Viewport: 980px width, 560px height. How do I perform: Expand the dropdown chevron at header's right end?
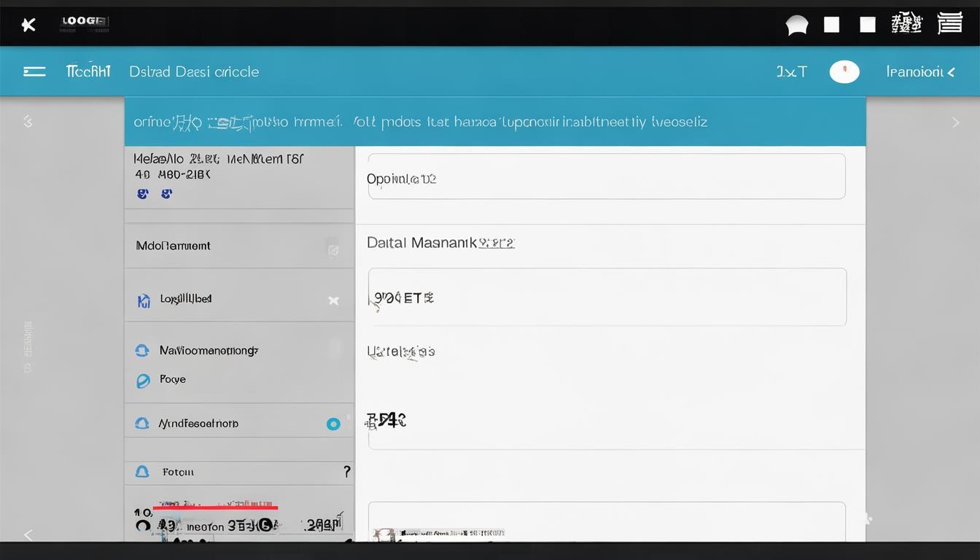pyautogui.click(x=950, y=71)
